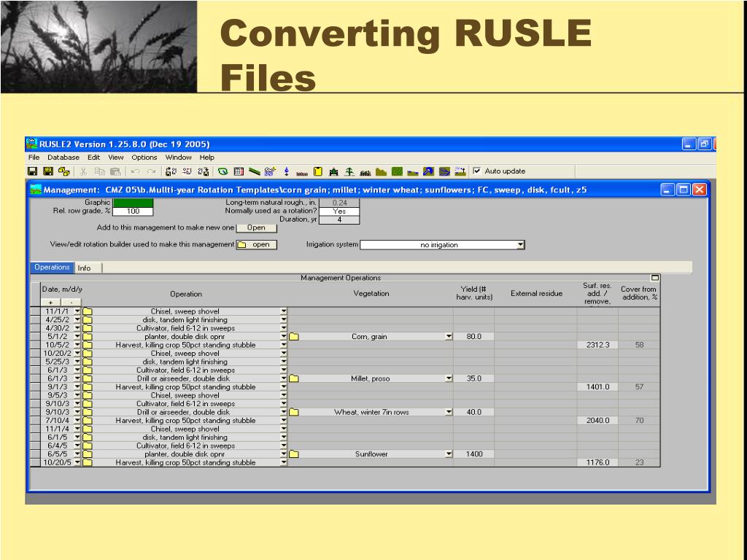
Task: Click the yellow Save As floppy icon
Action: [x=48, y=171]
